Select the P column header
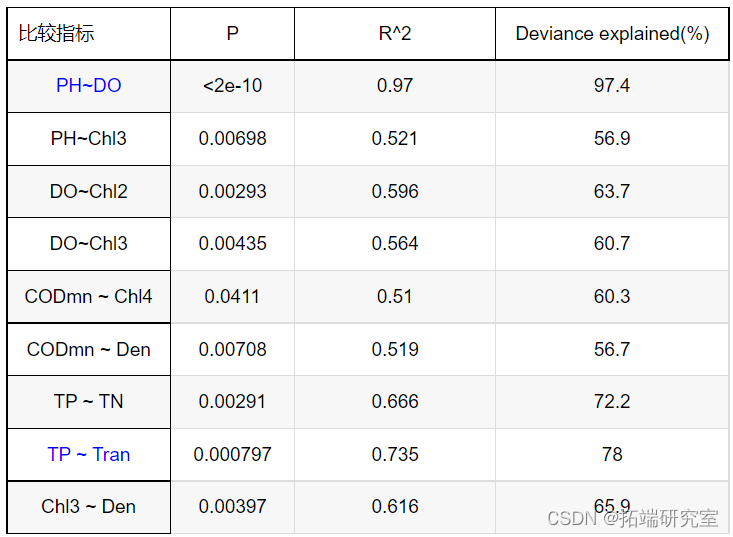Viewport: 733px width, 537px height. pyautogui.click(x=232, y=33)
